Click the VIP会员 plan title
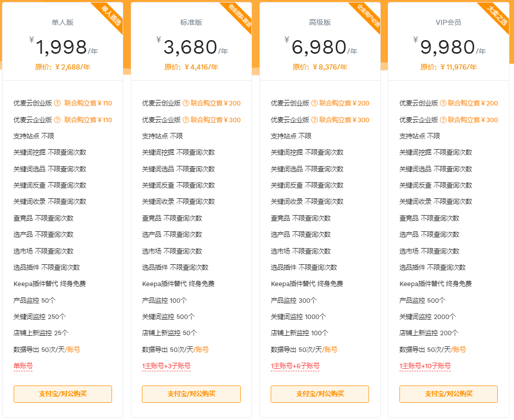The height and width of the screenshot is (420, 514). (x=448, y=22)
